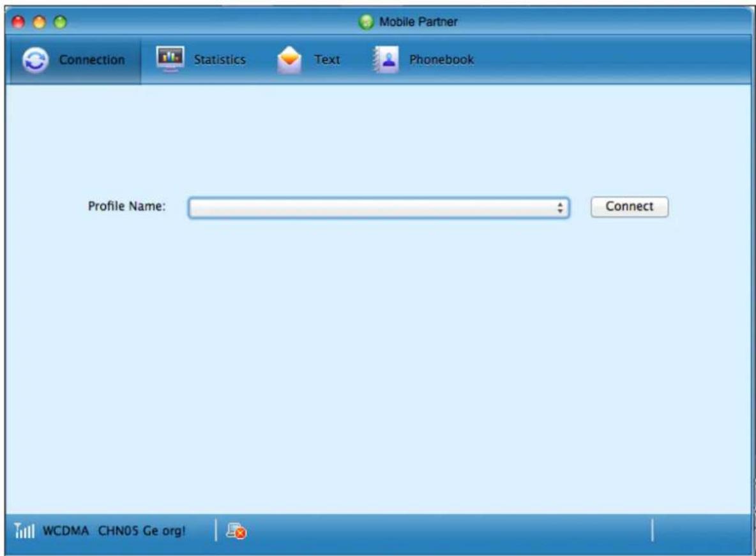Close the window with red button
The image size is (756, 556).
point(19,22)
